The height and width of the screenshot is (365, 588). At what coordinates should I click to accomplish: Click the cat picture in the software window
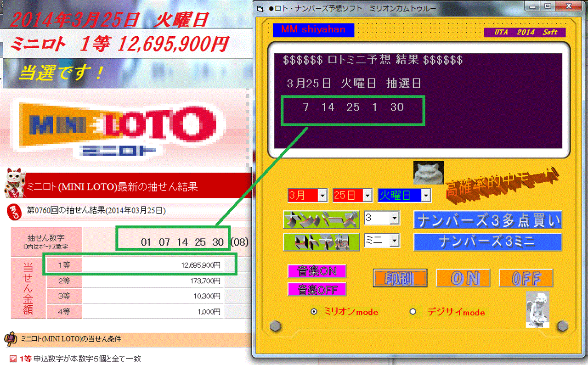[x=429, y=173]
